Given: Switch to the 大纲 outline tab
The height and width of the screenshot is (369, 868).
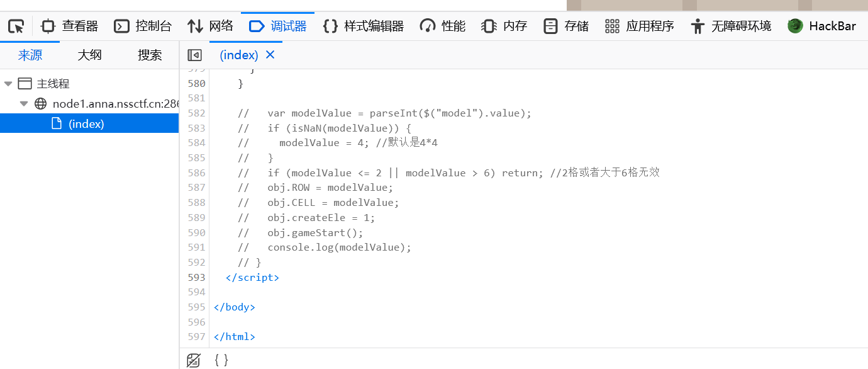Looking at the screenshot, I should click(89, 55).
